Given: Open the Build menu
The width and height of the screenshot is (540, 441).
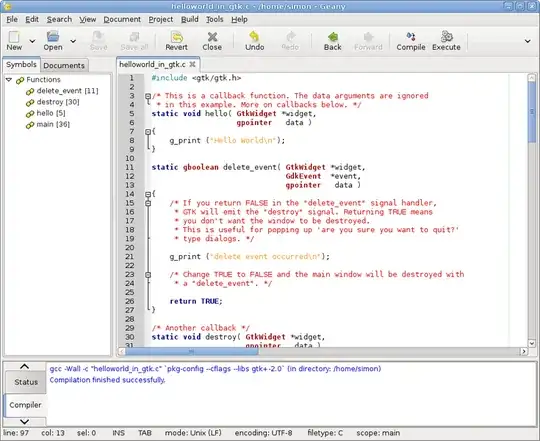Looking at the screenshot, I should [x=190, y=20].
